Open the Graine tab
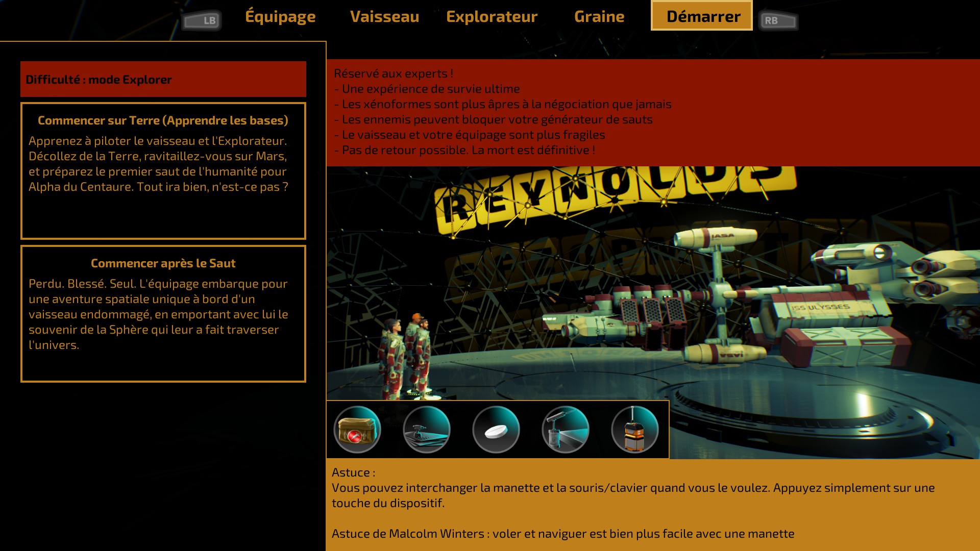The image size is (980, 551). click(x=599, y=16)
